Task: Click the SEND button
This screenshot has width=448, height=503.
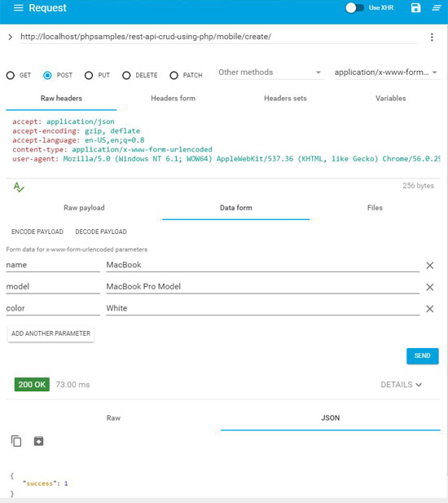Action: 423,355
